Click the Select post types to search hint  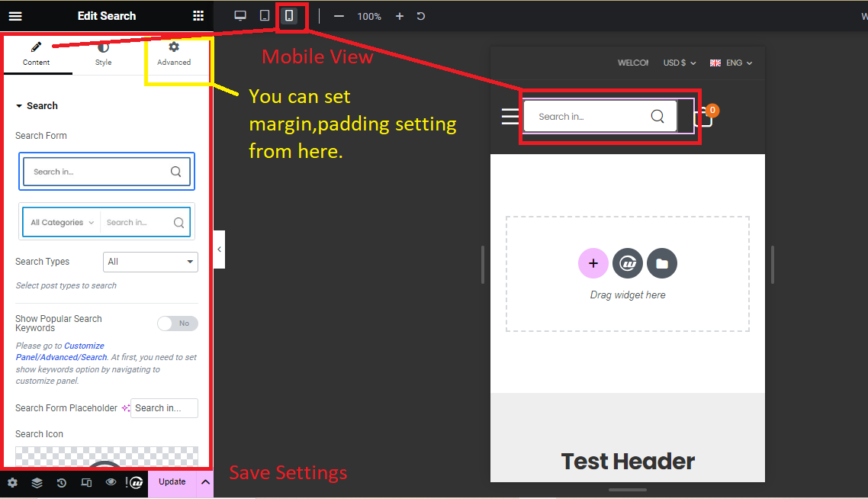(66, 286)
